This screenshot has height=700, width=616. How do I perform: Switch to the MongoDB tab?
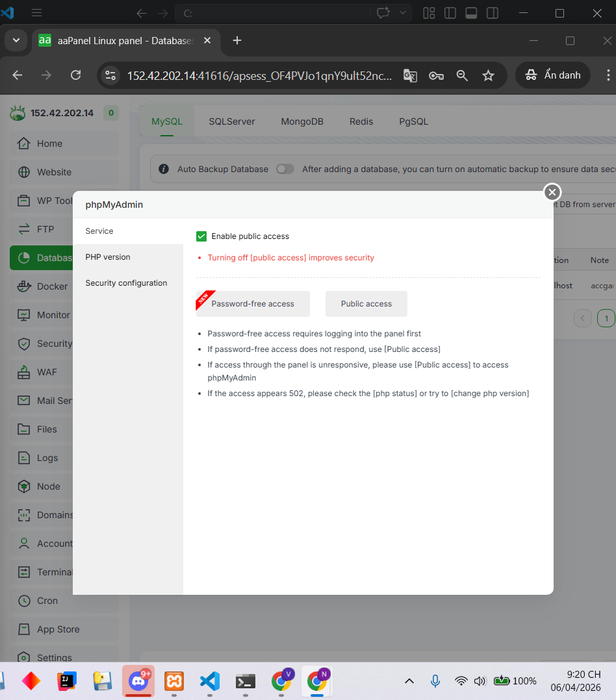pyautogui.click(x=302, y=121)
